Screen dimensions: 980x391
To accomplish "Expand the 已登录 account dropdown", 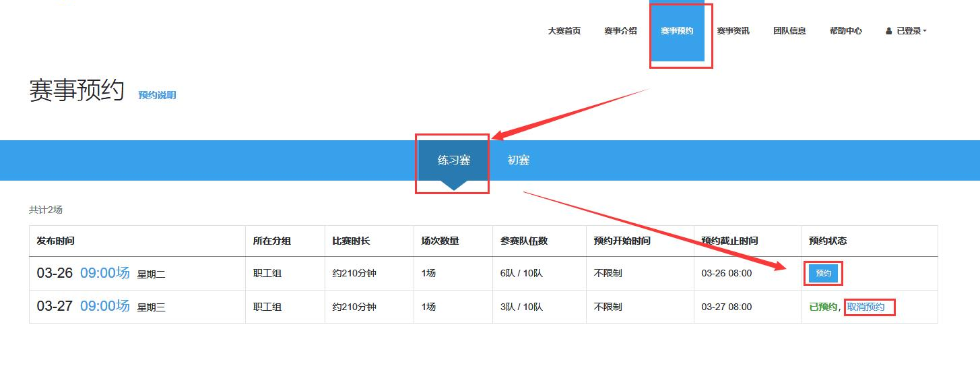I will [907, 31].
